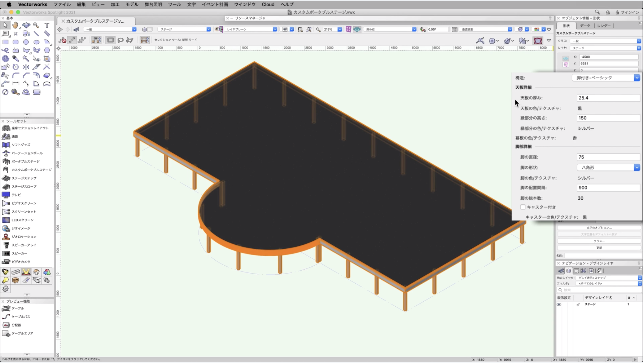Viewport: 643px width, 364px height.
Task: Open the フィルタ dropdown in Navigation
Action: (x=608, y=284)
